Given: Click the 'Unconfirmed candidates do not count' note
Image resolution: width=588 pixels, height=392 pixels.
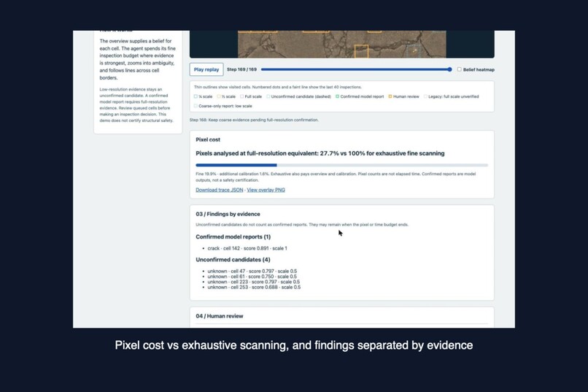Looking at the screenshot, I should click(x=302, y=225).
